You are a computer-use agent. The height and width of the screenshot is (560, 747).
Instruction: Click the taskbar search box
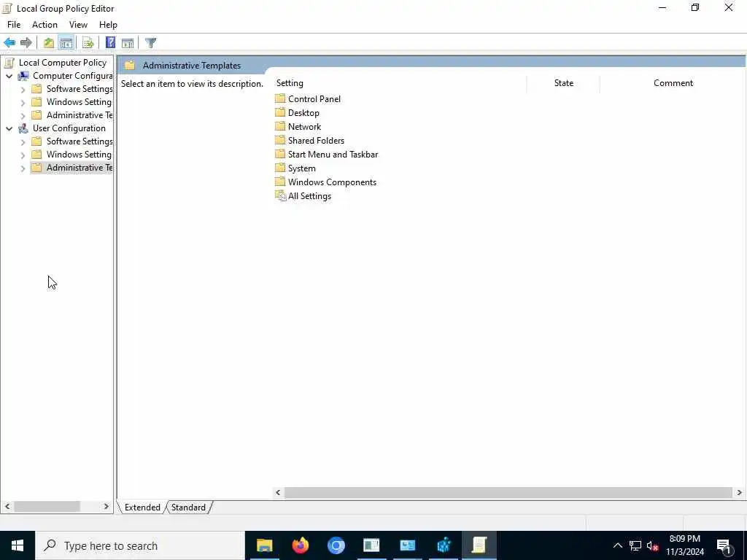(140, 545)
